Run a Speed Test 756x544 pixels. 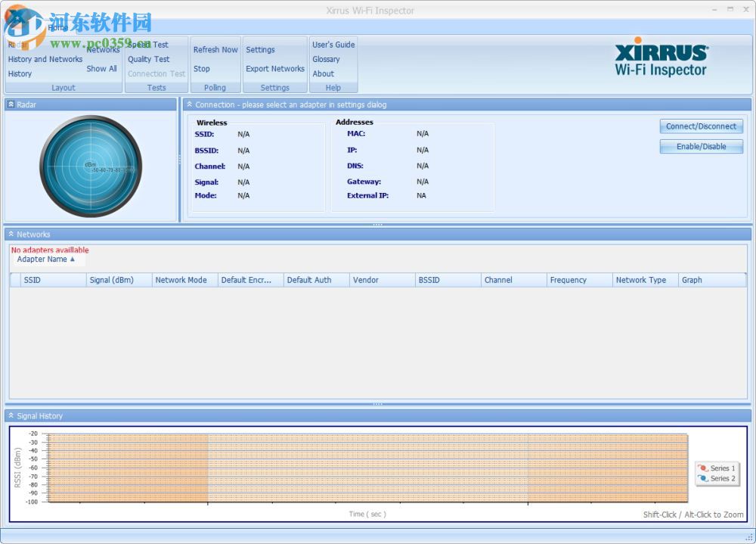148,45
